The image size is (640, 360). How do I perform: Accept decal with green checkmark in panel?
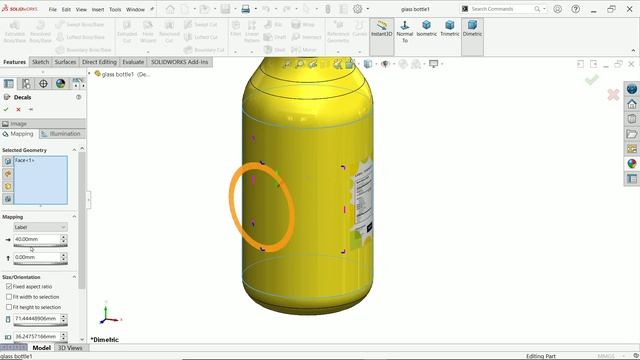pos(6,109)
